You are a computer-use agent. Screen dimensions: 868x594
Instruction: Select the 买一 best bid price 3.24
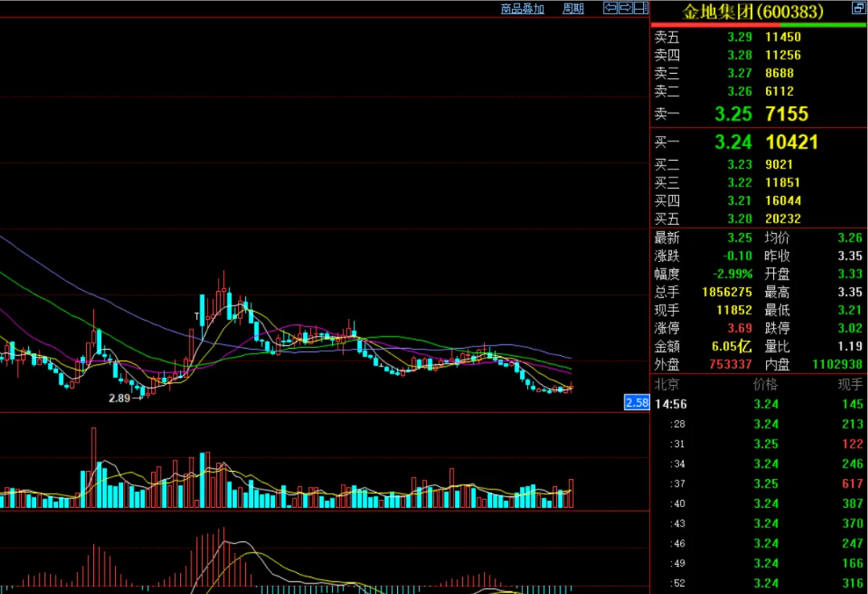pyautogui.click(x=733, y=142)
